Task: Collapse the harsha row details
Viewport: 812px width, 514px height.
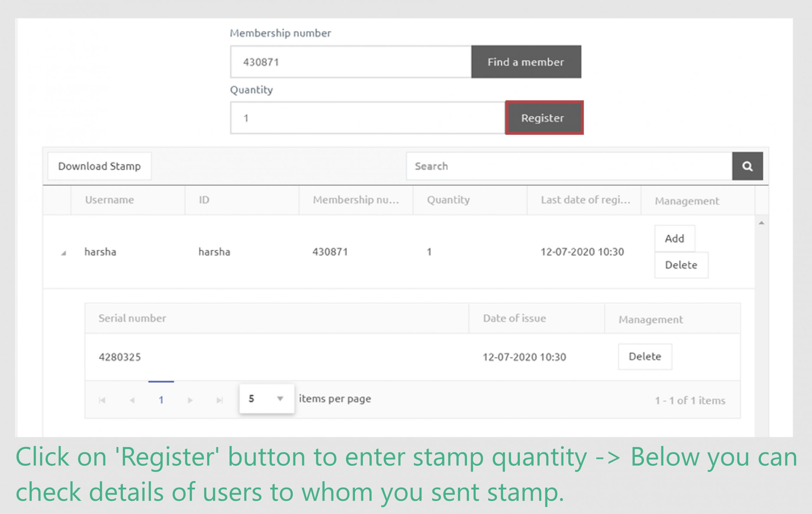Action: coord(63,253)
